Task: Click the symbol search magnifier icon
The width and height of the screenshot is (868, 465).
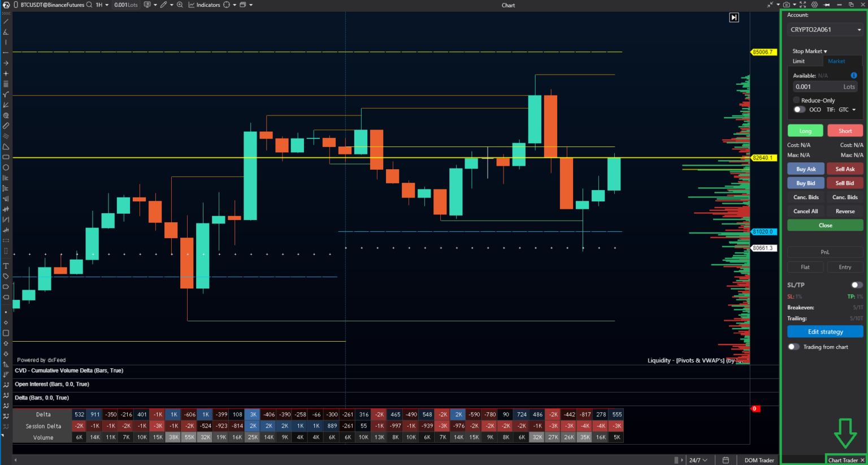Action: (x=89, y=5)
